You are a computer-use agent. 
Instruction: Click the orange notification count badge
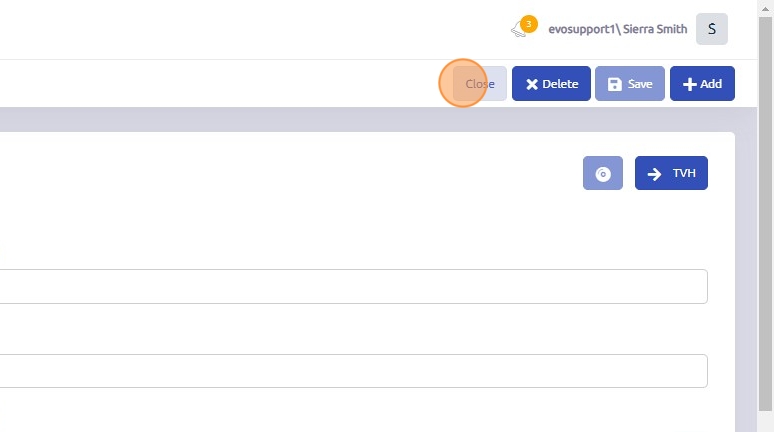[528, 23]
